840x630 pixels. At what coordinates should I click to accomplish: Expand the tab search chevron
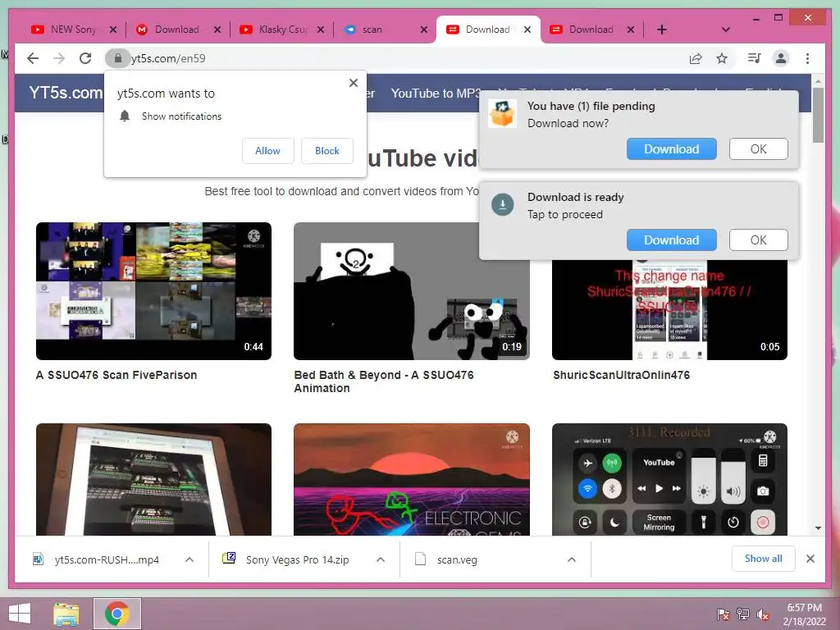click(726, 30)
